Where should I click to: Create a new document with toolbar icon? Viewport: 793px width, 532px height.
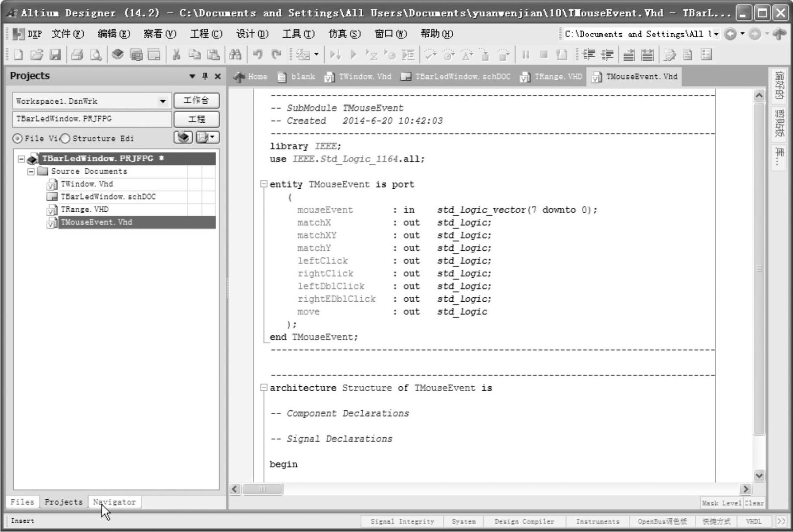pyautogui.click(x=18, y=55)
